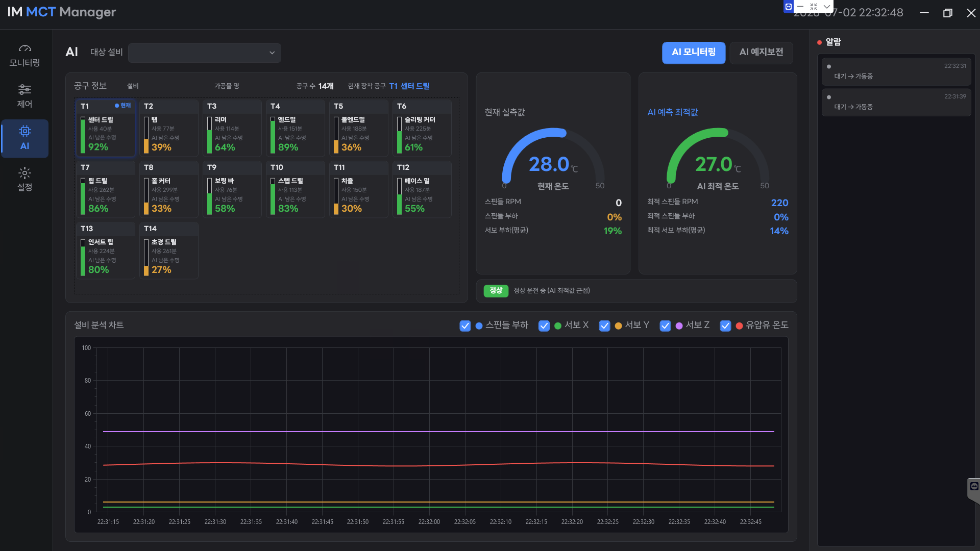This screenshot has height=551, width=980.
Task: Uncheck the 스핀들 부하 chart checkbox
Action: (x=465, y=325)
